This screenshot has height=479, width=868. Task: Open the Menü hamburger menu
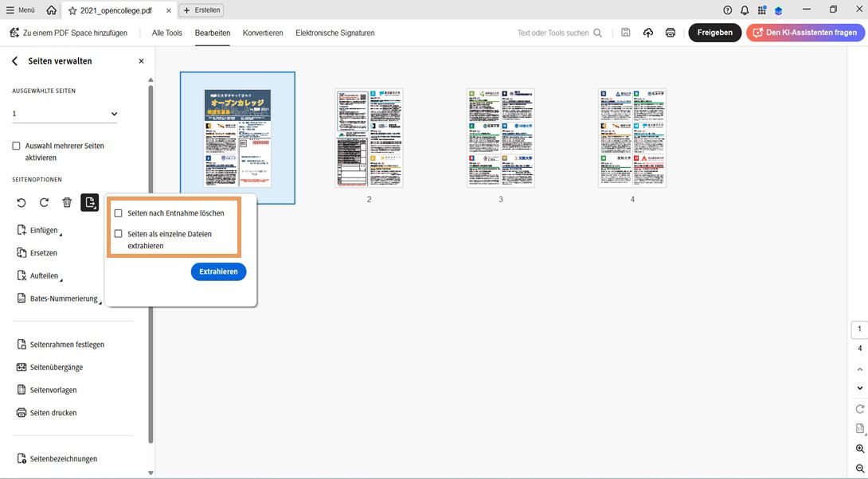(20, 10)
